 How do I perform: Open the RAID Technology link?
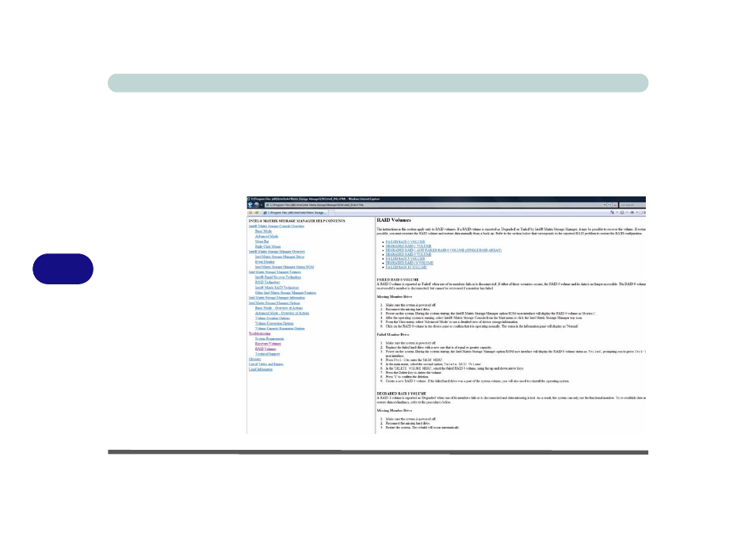coord(268,283)
